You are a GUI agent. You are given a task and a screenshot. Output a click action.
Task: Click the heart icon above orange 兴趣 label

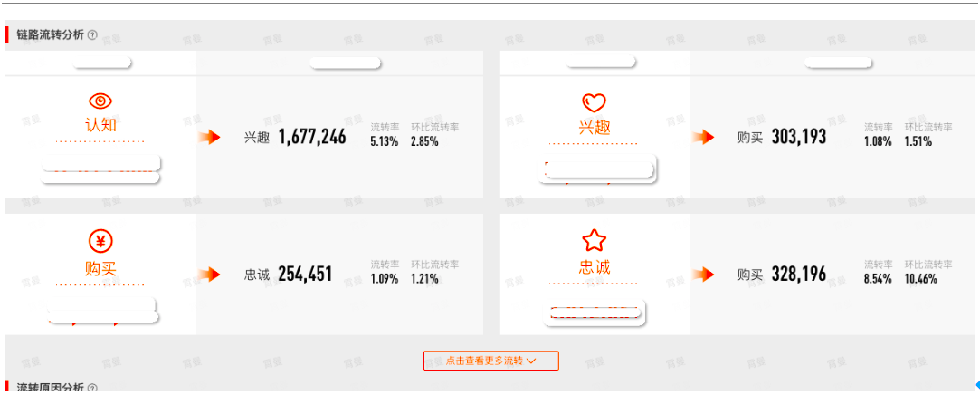[x=594, y=101]
